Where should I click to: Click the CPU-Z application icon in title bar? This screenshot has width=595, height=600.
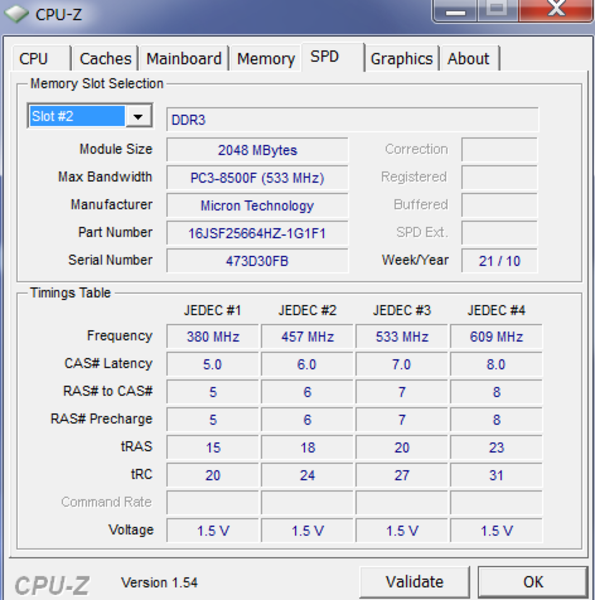16,14
